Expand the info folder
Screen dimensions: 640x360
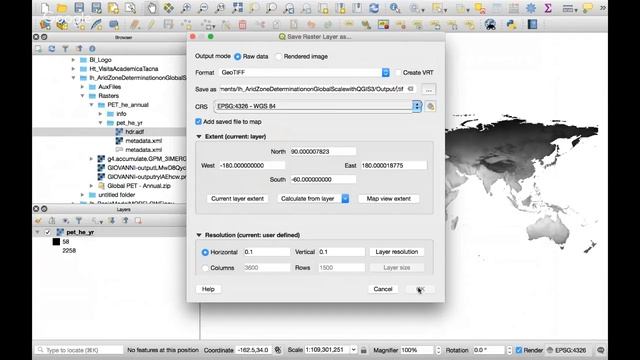coord(100,113)
